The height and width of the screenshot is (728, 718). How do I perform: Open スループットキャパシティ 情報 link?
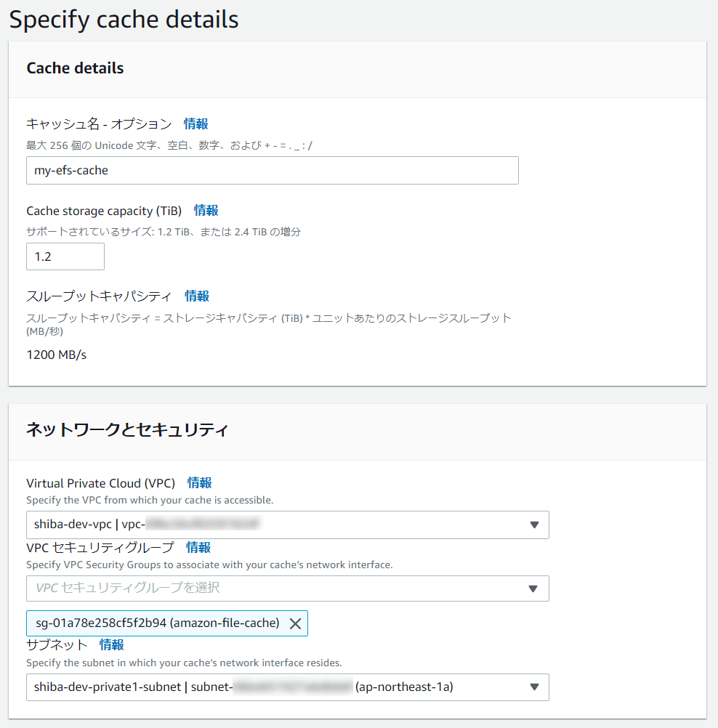tap(196, 296)
